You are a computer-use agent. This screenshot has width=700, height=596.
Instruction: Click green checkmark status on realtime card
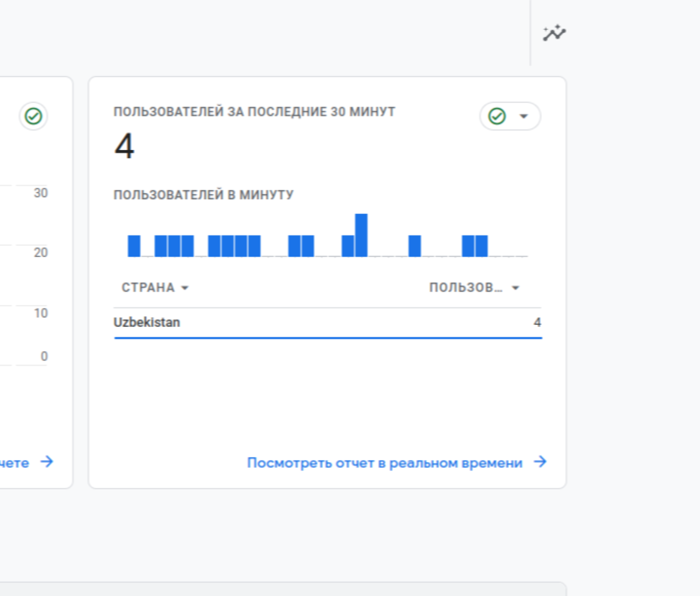point(497,116)
